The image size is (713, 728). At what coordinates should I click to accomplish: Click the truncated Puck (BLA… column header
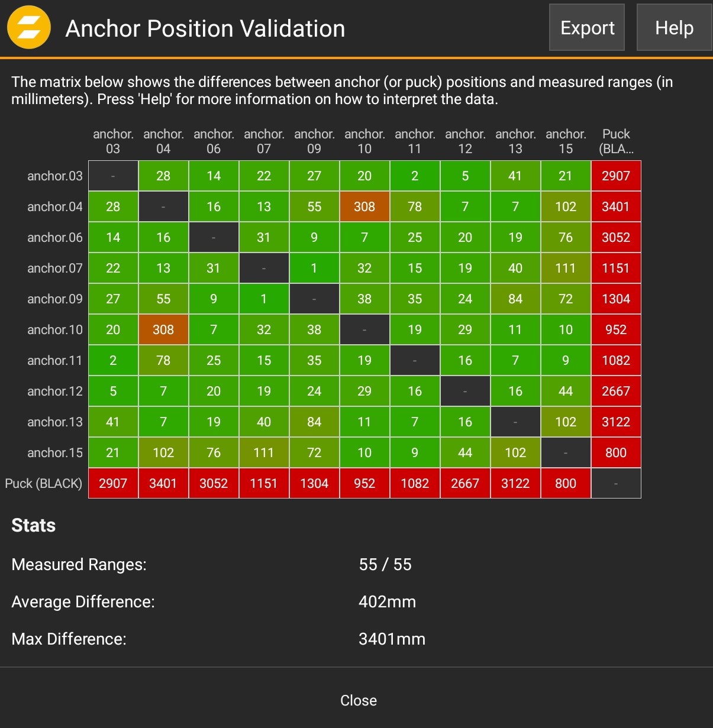[616, 141]
